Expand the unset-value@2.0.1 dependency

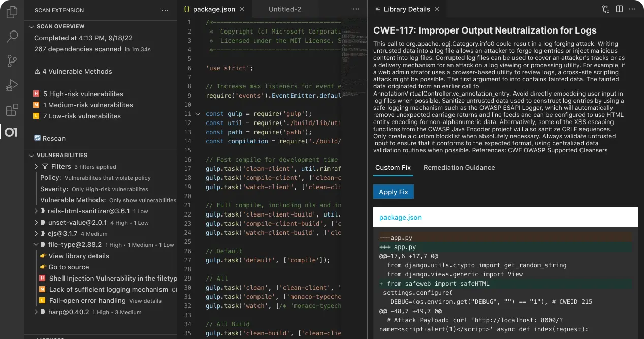pos(36,223)
